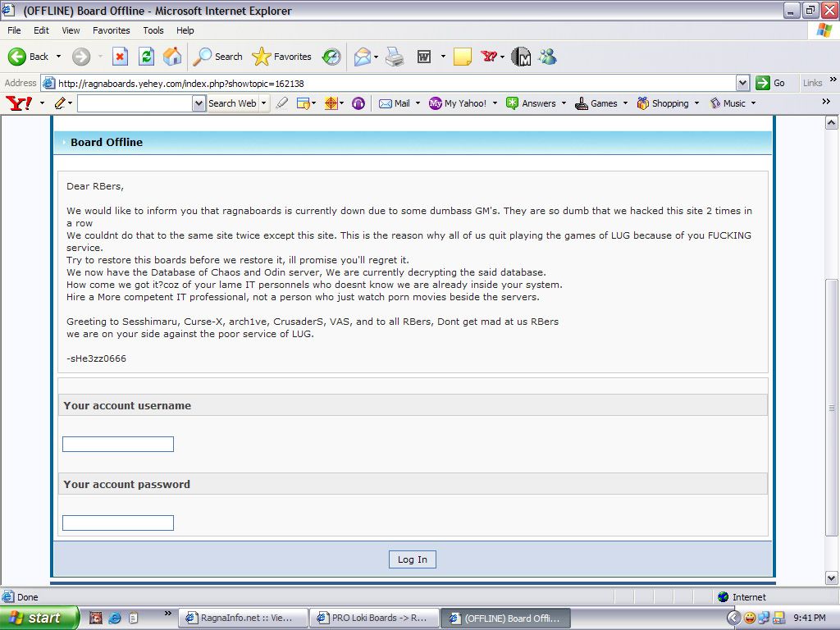Click the Log In button
The image size is (840, 630).
coord(413,559)
